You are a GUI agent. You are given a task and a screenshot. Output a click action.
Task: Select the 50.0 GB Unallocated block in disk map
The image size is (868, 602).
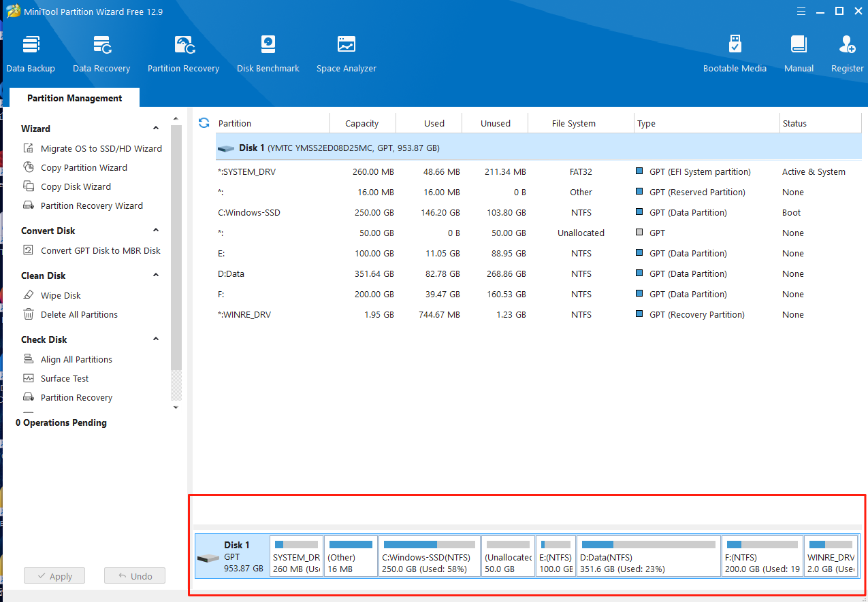click(508, 556)
